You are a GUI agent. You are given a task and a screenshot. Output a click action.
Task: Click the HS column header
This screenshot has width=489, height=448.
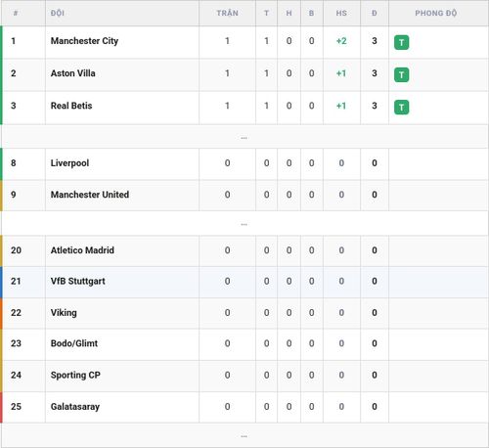341,13
